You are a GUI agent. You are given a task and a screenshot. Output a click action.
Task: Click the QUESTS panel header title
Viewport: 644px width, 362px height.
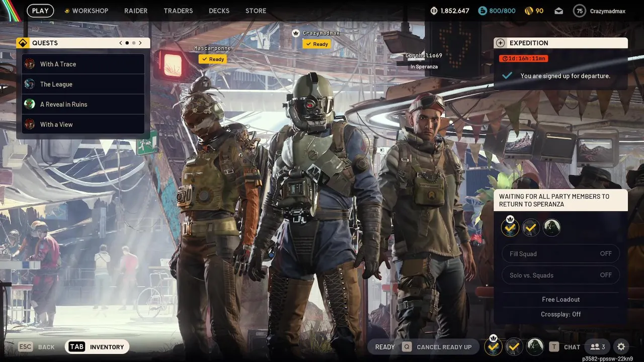(x=45, y=43)
